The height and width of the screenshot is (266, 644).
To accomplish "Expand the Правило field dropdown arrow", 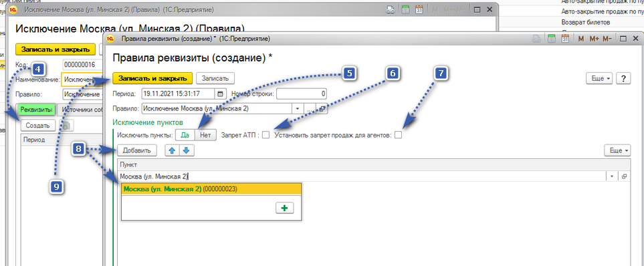I will tap(298, 109).
